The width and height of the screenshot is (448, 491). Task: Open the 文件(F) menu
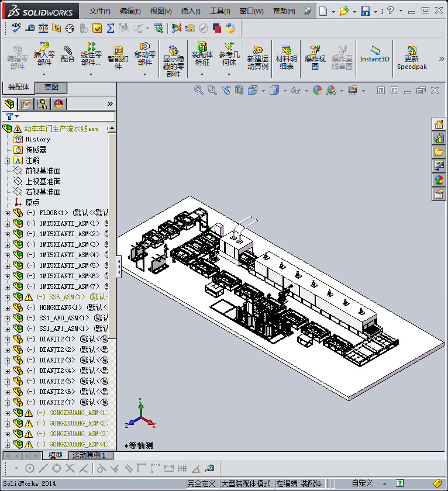pos(99,11)
